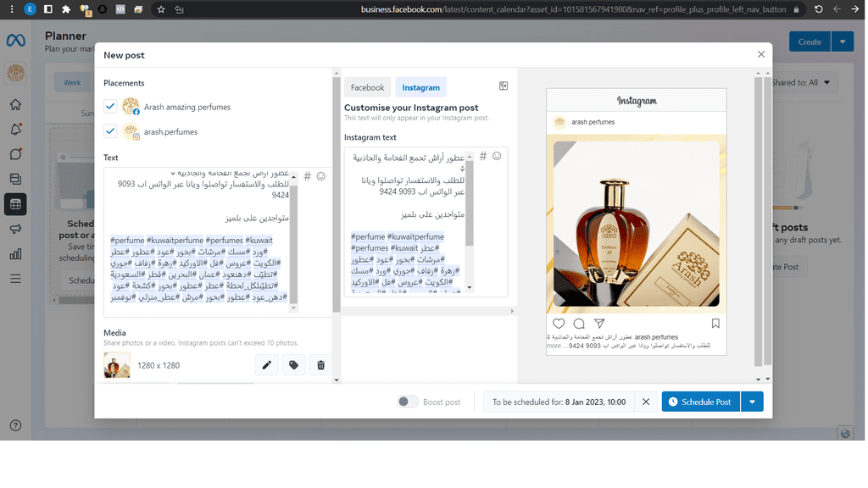Click the profile avatar in left sidebar
This screenshot has height=488, width=868.
(x=15, y=73)
